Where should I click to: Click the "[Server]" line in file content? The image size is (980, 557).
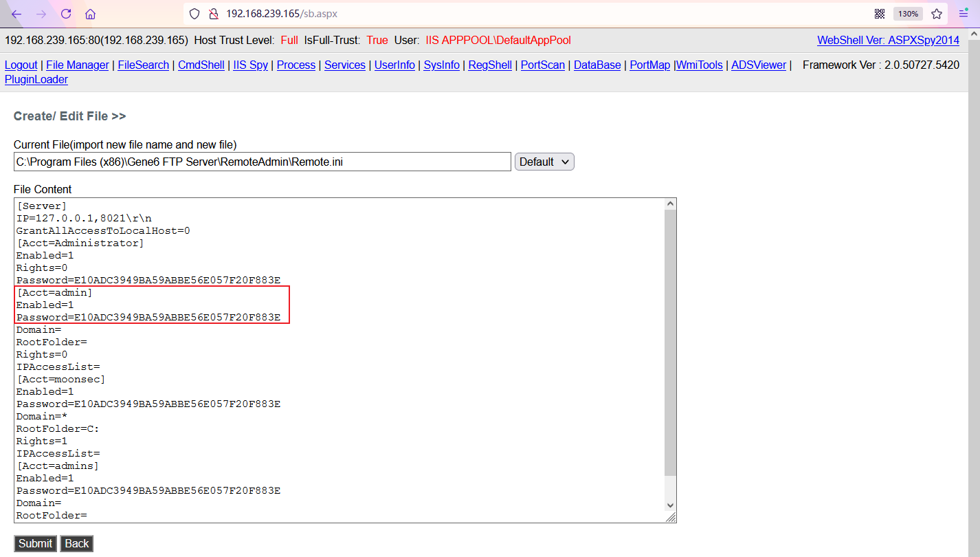point(42,206)
